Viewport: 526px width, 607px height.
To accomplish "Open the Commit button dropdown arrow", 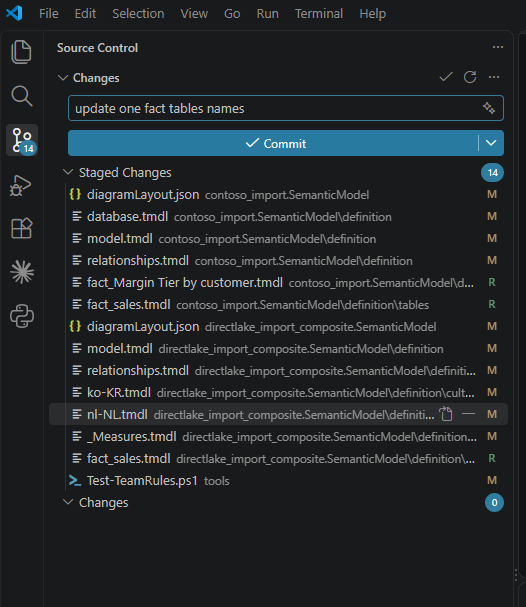I will point(491,143).
